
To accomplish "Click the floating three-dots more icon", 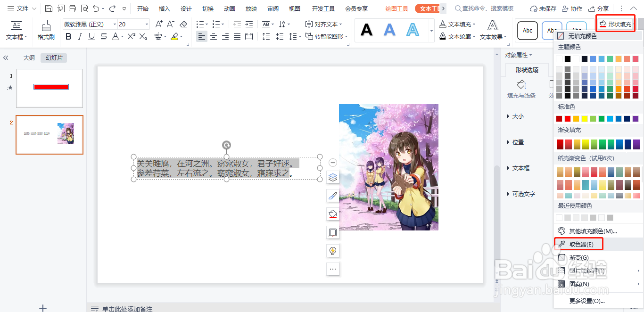I will pyautogui.click(x=333, y=269).
